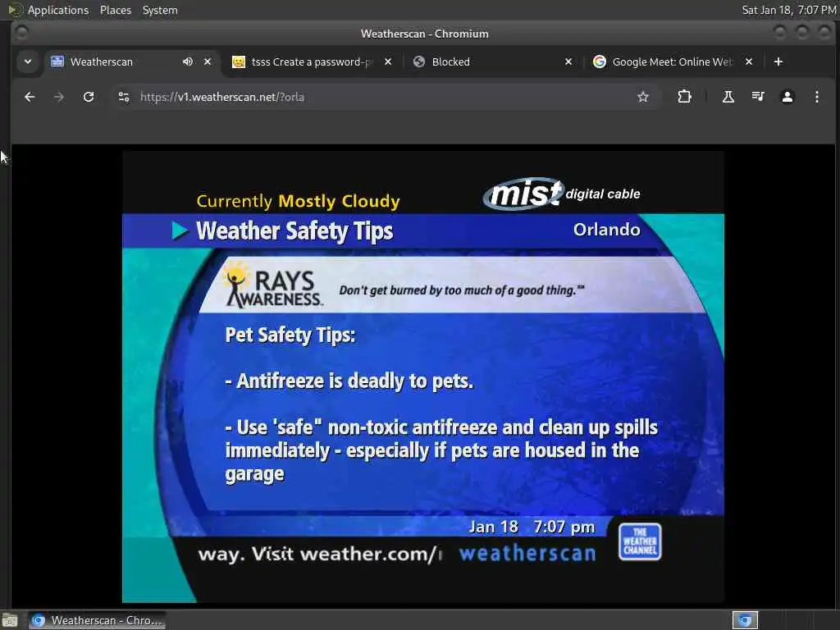The image size is (840, 630).
Task: Open the Places menu
Action: click(x=115, y=10)
